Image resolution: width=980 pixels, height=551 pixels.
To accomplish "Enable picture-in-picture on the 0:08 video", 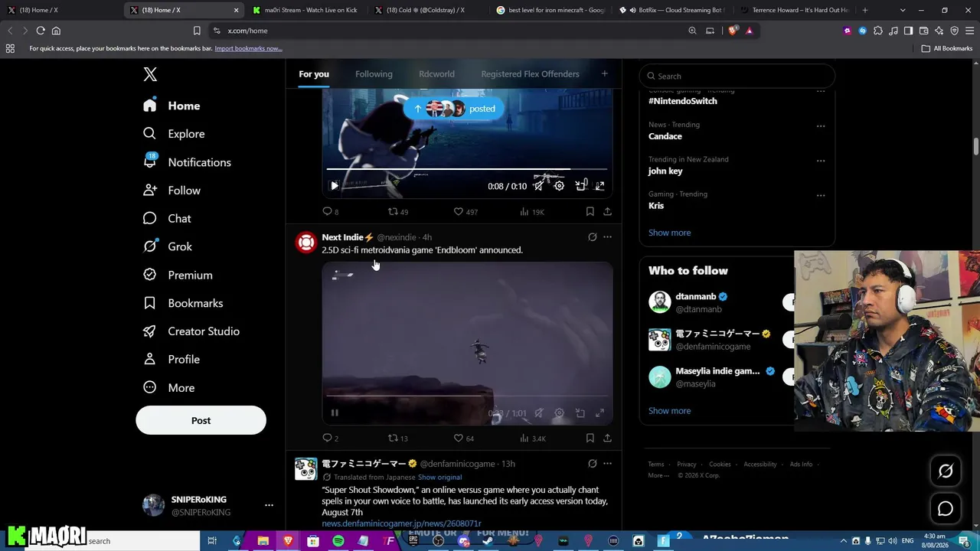I will 580,186.
